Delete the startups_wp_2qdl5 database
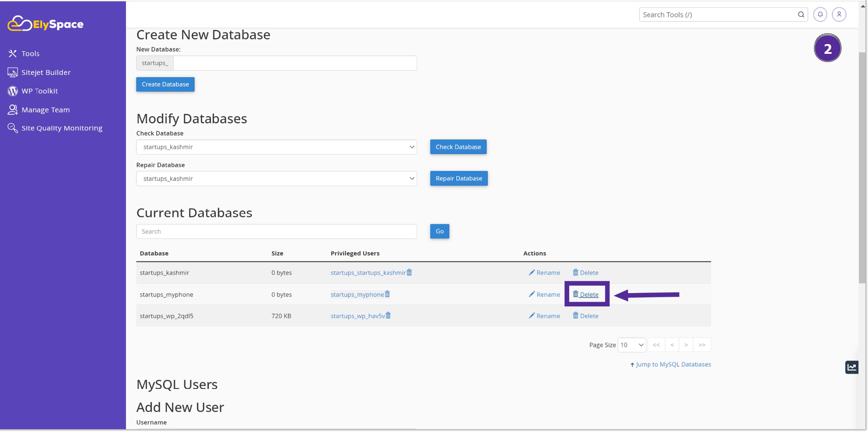Screen dimensions: 868x444 586,316
